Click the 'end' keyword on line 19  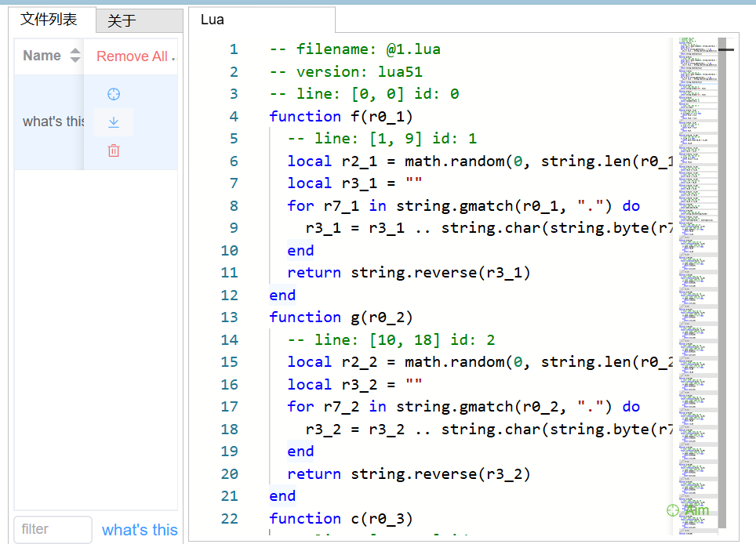click(300, 452)
